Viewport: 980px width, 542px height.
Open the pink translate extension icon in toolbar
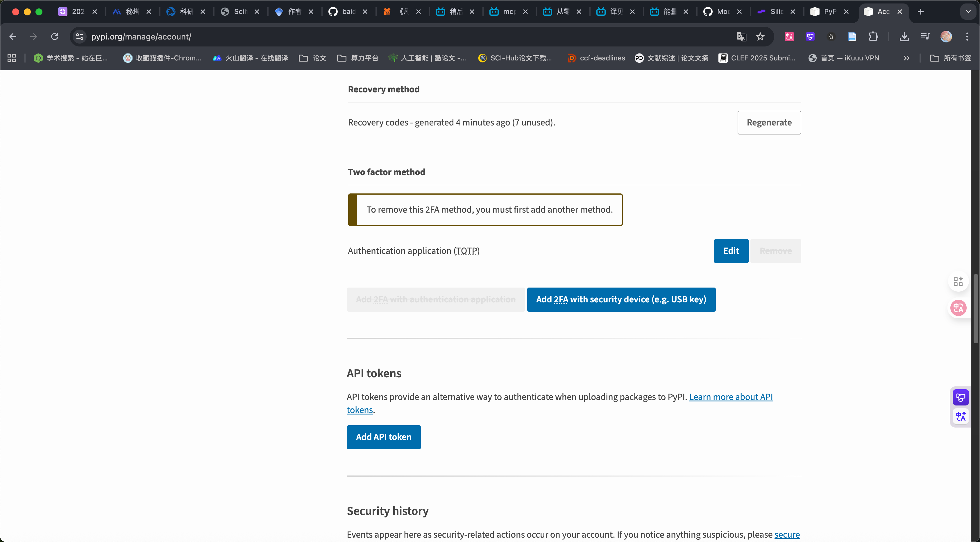pos(789,37)
